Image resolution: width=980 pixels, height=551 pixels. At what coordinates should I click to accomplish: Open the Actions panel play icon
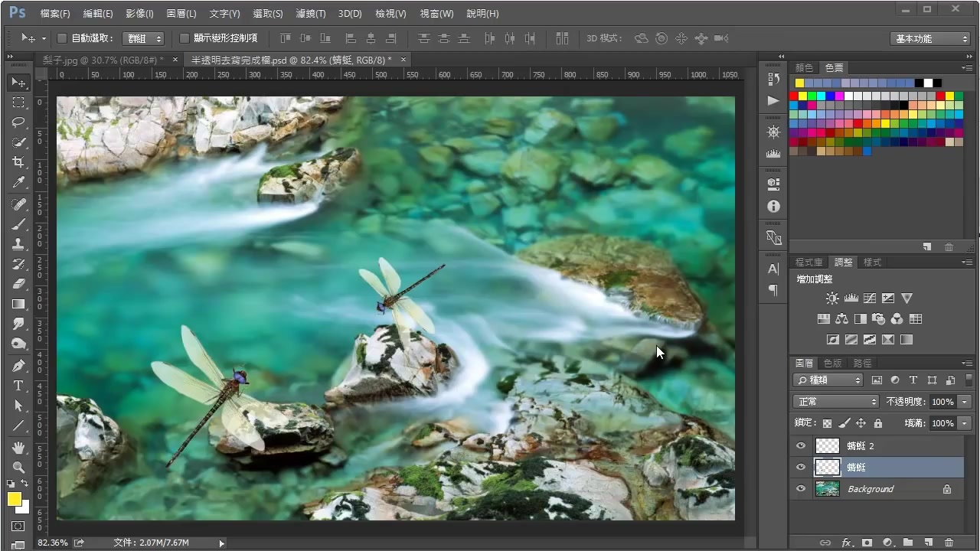point(773,100)
